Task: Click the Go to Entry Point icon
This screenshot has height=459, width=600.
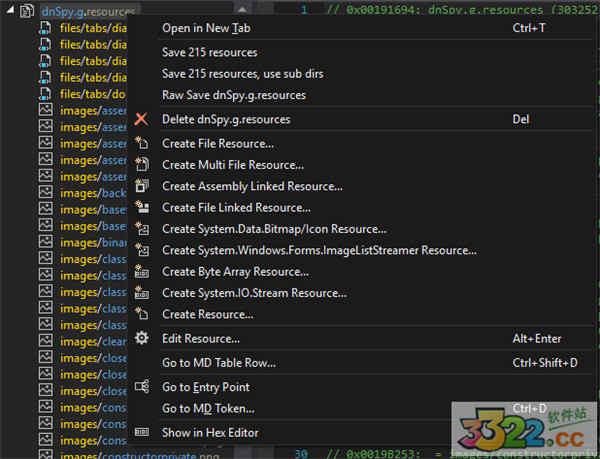Action: (142, 387)
